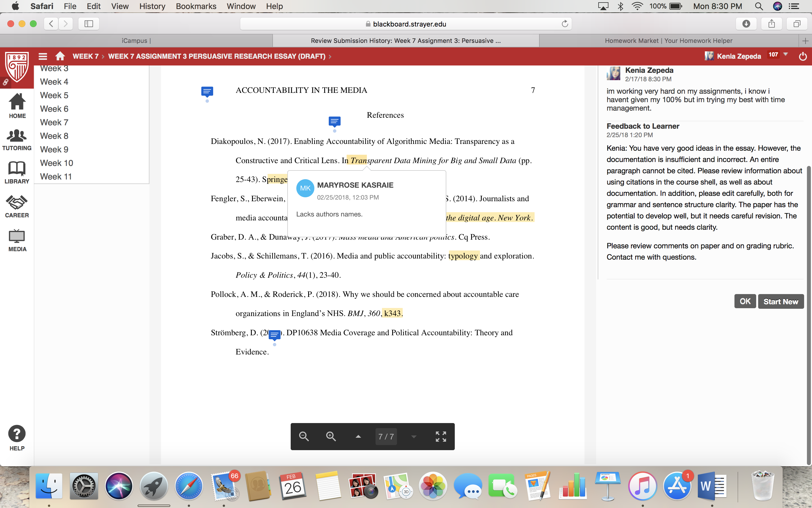Click the 107 notifications badge
Screen dimensions: 812x508
tap(773, 55)
